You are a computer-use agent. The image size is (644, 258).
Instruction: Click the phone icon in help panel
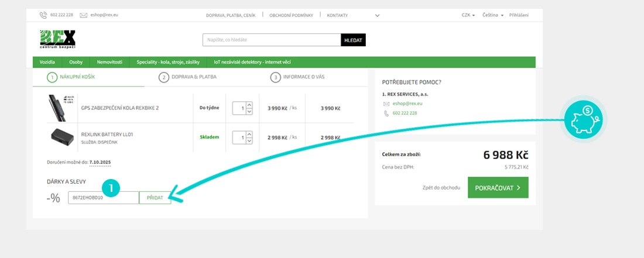pyautogui.click(x=386, y=113)
